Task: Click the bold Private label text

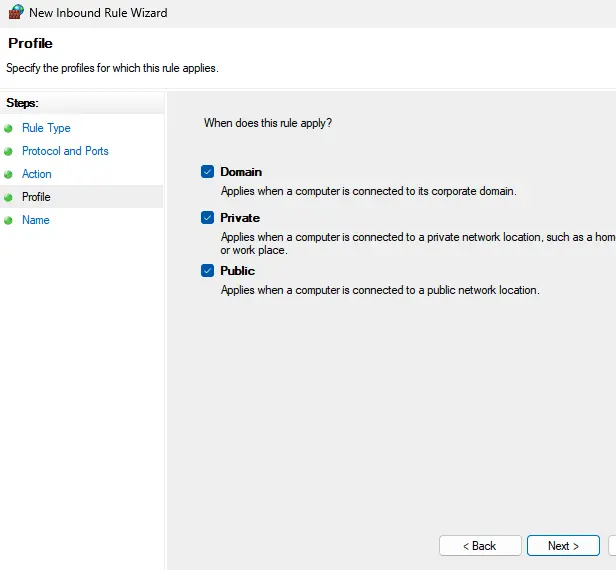Action: tap(240, 218)
